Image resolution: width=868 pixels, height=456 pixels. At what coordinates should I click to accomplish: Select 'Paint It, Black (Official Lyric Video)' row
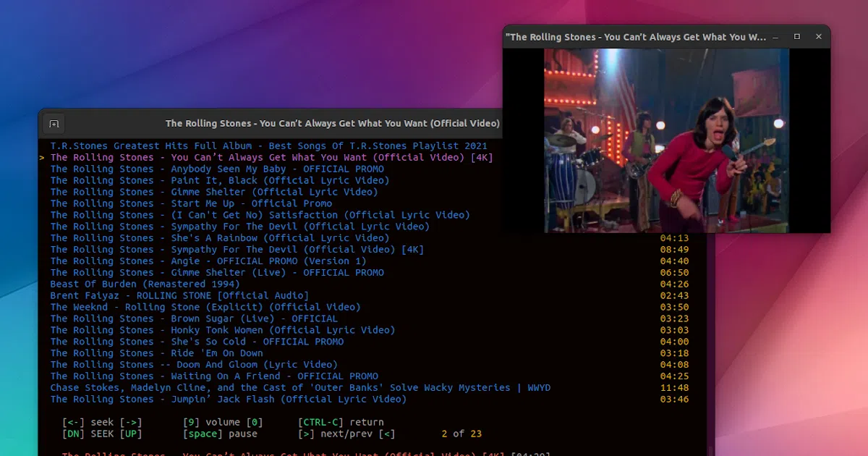(x=220, y=181)
